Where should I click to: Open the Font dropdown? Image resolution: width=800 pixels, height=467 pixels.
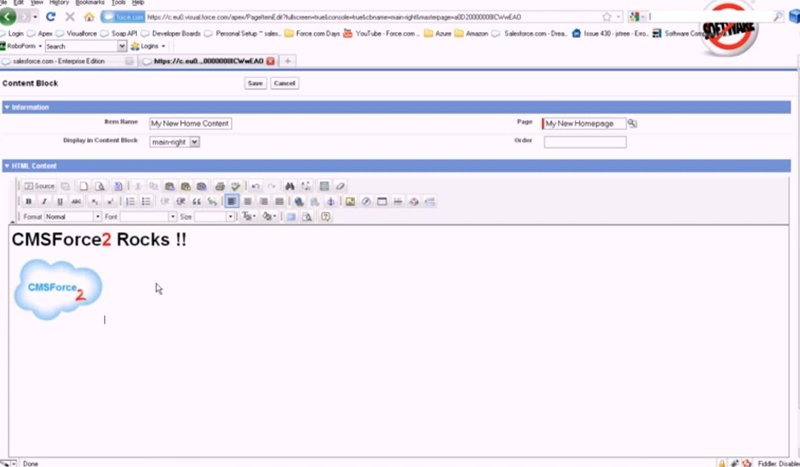tap(148, 217)
